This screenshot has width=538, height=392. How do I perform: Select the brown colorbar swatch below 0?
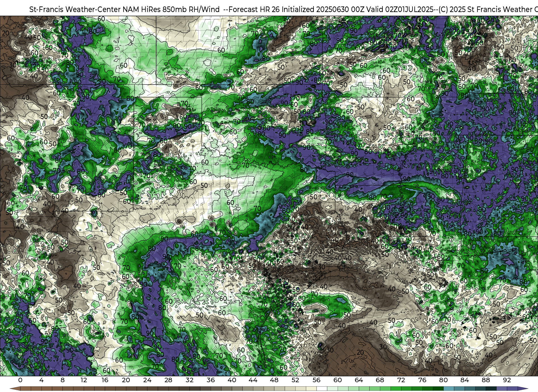coord(25,389)
